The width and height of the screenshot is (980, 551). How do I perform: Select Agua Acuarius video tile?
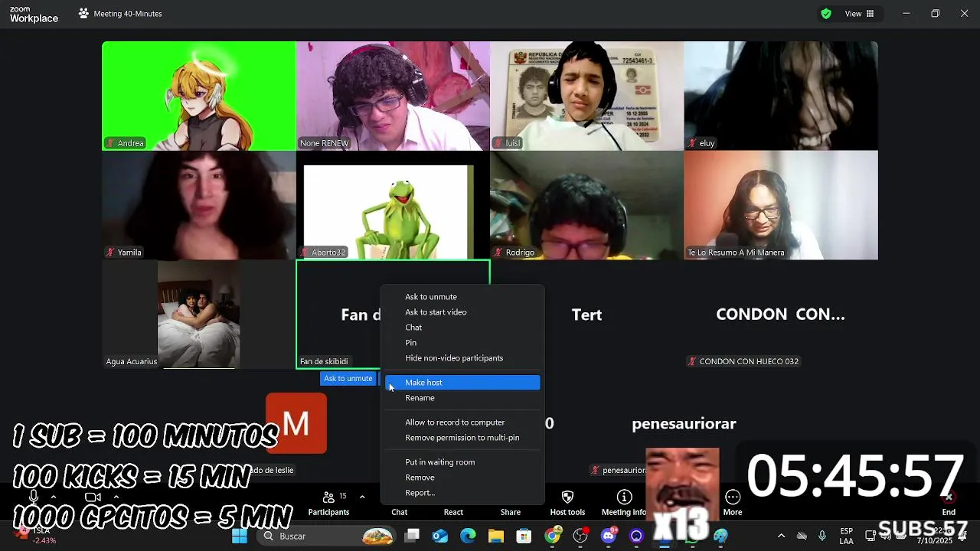199,315
